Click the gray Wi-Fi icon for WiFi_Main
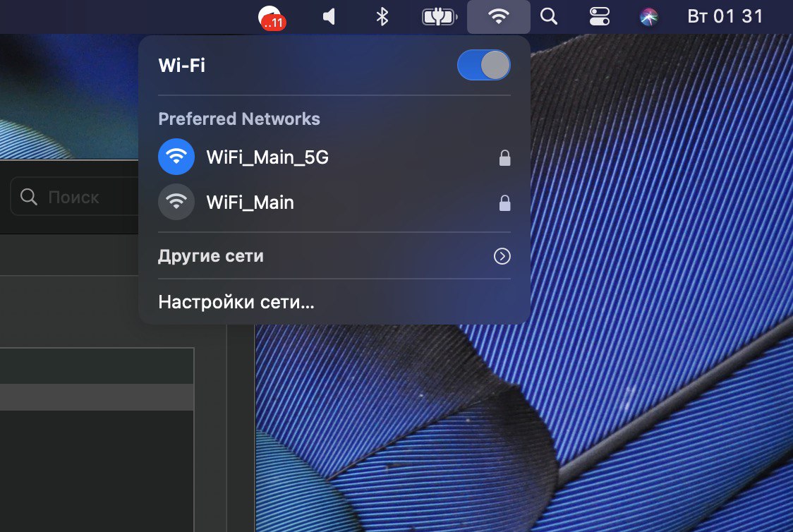Image resolution: width=793 pixels, height=532 pixels. click(176, 202)
